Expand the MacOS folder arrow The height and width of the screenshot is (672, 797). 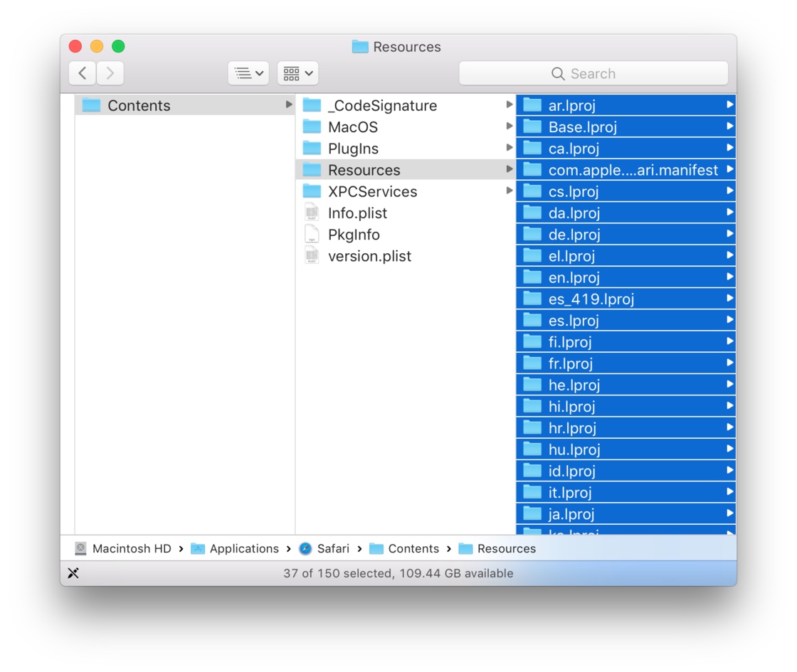509,126
